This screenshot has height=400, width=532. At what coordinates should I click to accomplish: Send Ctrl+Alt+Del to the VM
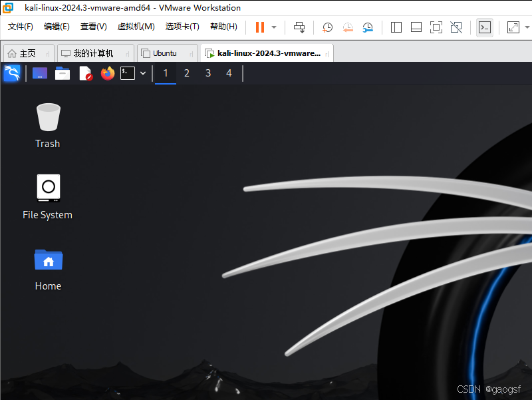(299, 27)
